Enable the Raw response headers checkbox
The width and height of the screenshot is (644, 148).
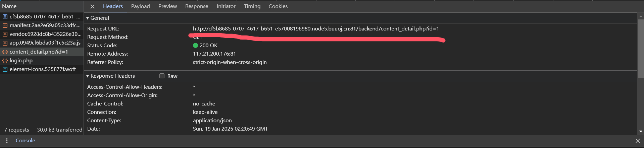pyautogui.click(x=162, y=76)
